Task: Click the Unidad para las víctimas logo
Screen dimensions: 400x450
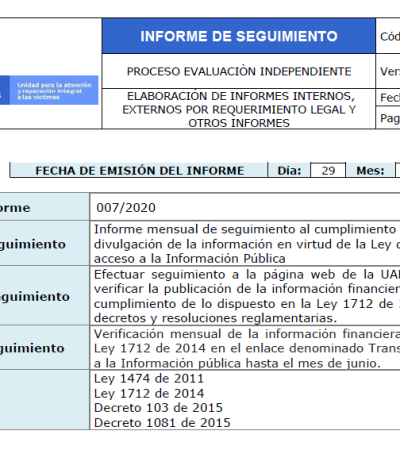Action: 49,90
